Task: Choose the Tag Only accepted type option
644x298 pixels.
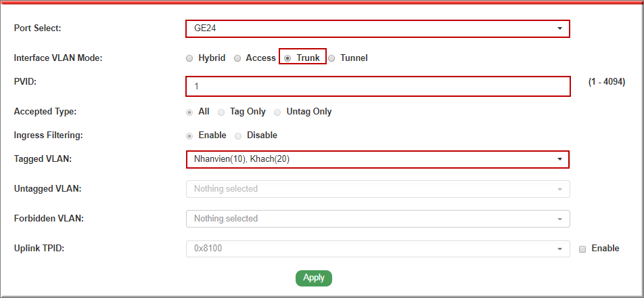Action: [x=221, y=112]
